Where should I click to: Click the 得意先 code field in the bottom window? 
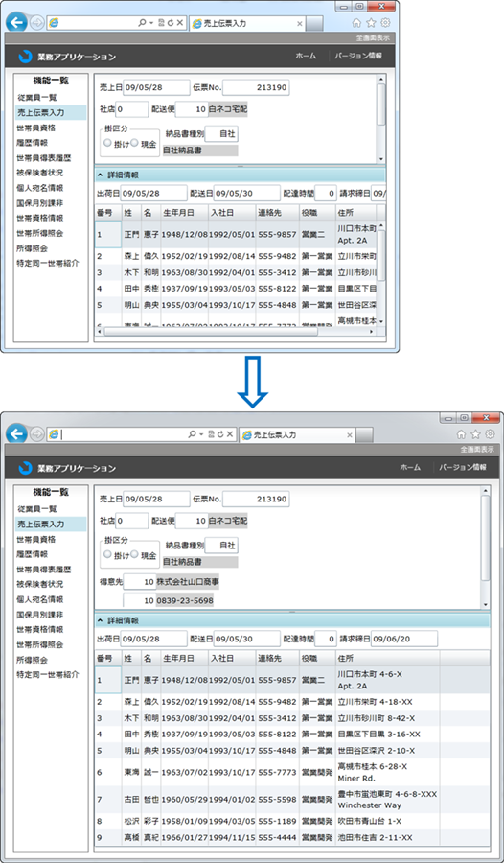point(140,581)
